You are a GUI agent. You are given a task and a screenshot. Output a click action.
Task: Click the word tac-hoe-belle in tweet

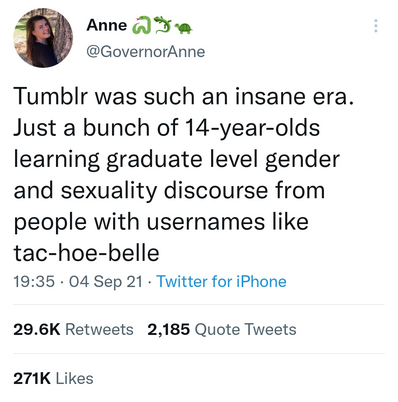[x=86, y=253]
